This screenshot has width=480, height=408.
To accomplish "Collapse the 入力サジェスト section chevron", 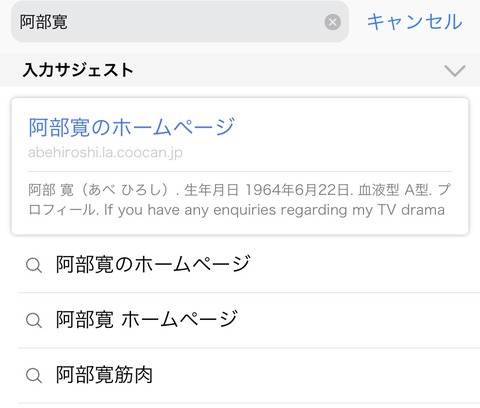I will click(455, 71).
